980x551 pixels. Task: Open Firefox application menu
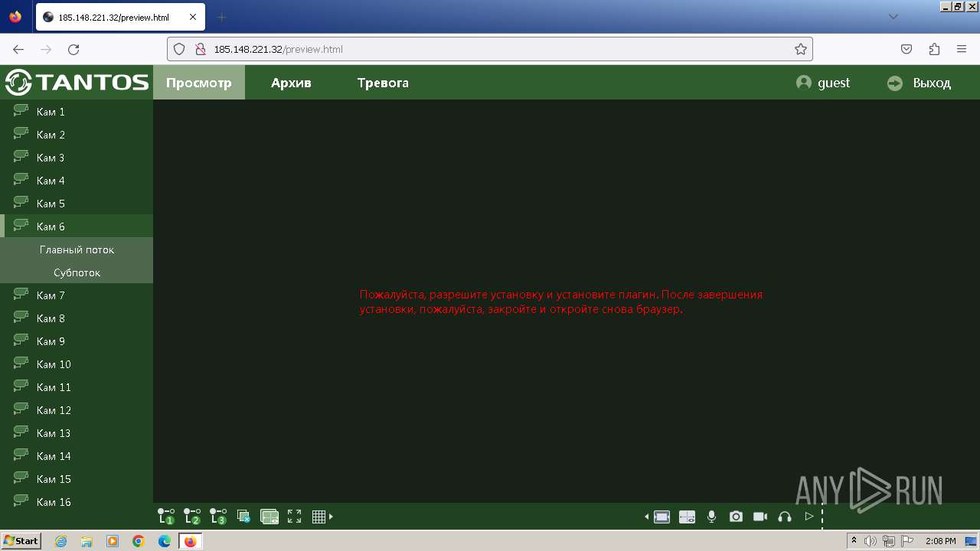coord(962,49)
